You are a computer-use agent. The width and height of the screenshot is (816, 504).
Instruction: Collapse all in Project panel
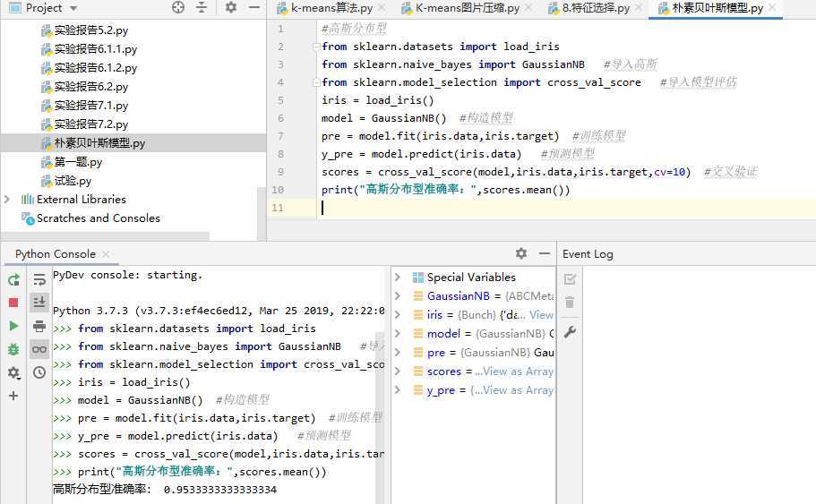pyautogui.click(x=202, y=7)
